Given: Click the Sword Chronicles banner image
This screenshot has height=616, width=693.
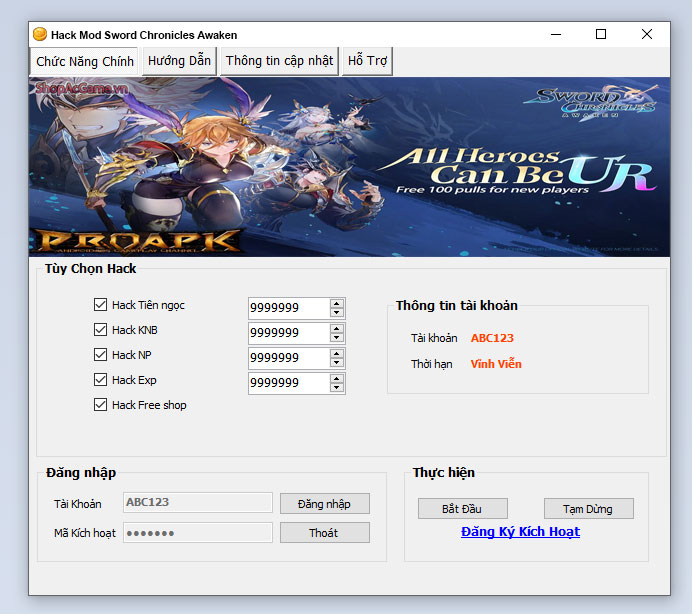Looking at the screenshot, I should (350, 167).
